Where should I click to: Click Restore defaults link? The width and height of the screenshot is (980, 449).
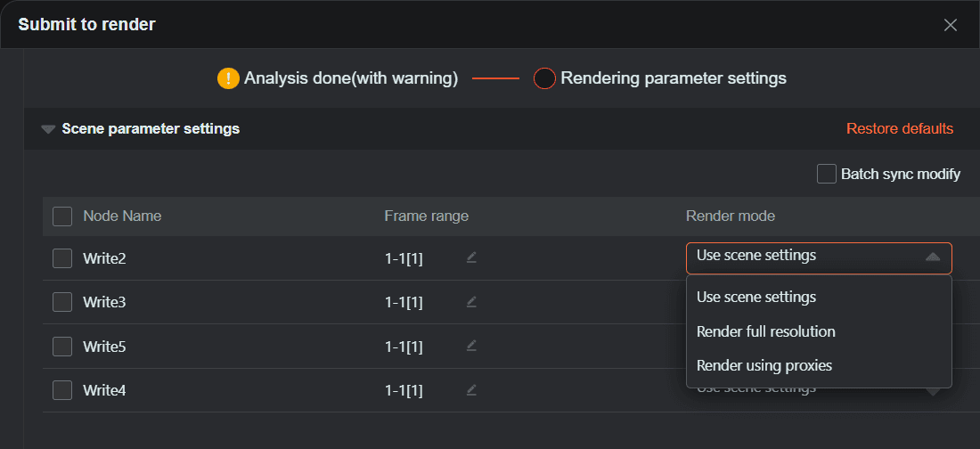pos(899,128)
